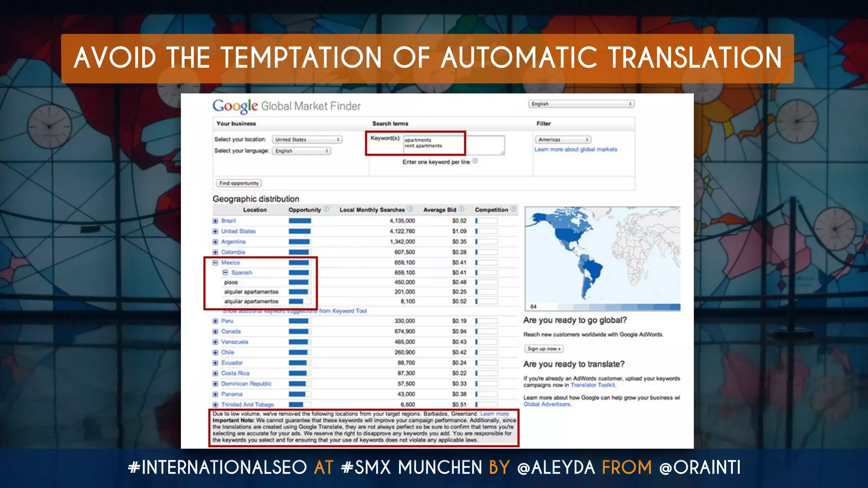Click the Google logo

(x=235, y=106)
